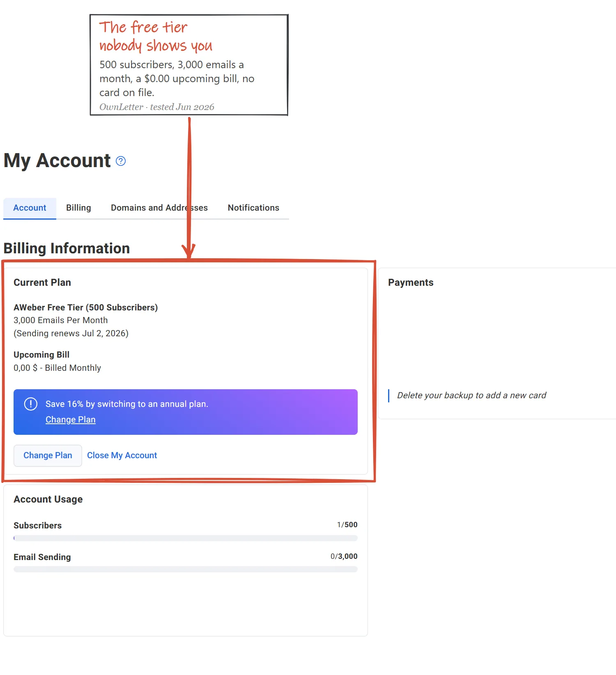Click the 0/3,000 email sending count
This screenshot has width=616, height=675.
pos(344,556)
